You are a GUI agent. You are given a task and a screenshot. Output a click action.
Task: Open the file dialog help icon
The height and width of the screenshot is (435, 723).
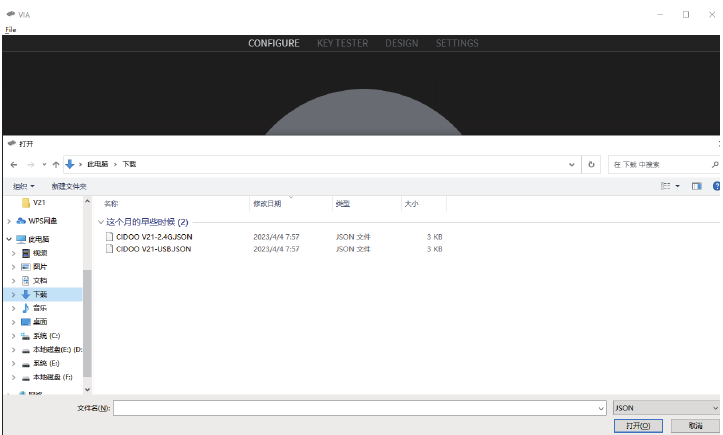click(x=716, y=186)
